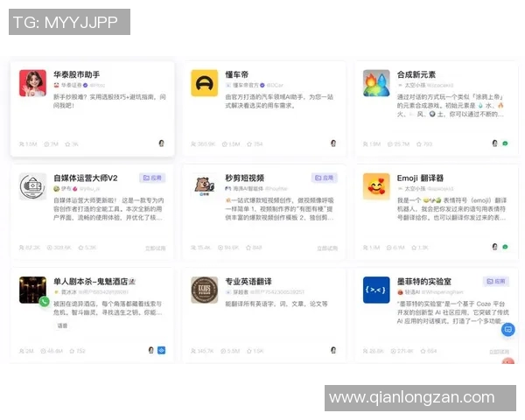Click the favorites star on 合成新元素 card

[x=419, y=144]
